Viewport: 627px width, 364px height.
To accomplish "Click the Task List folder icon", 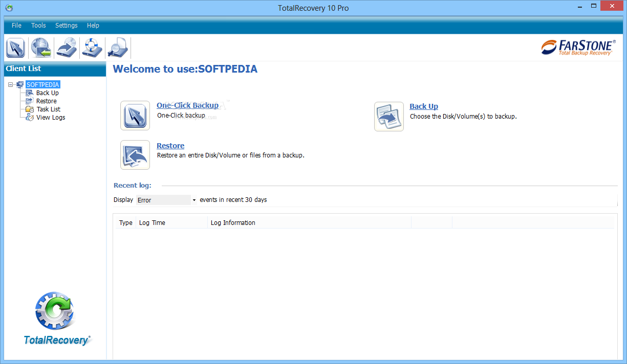I will pyautogui.click(x=29, y=109).
